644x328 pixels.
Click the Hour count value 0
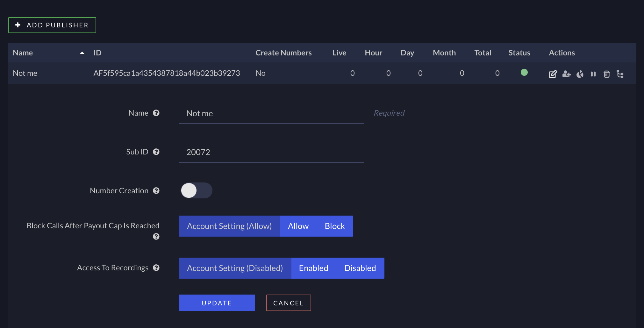coord(389,73)
